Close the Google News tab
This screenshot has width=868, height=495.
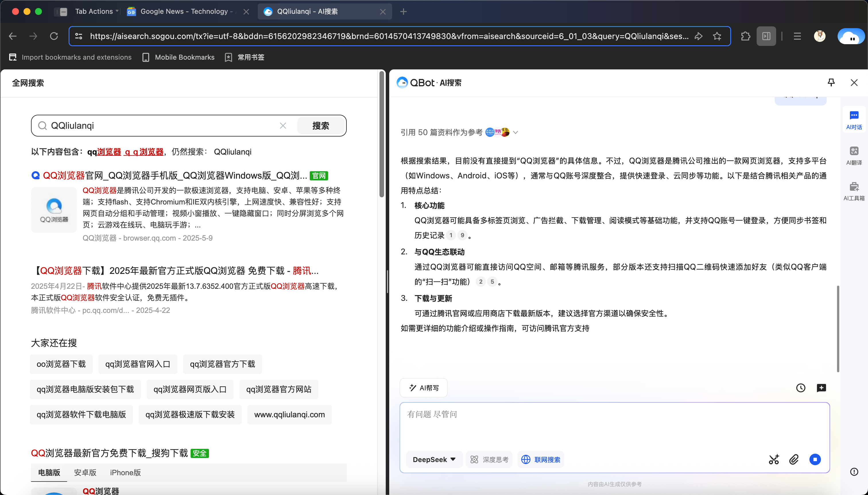click(246, 11)
